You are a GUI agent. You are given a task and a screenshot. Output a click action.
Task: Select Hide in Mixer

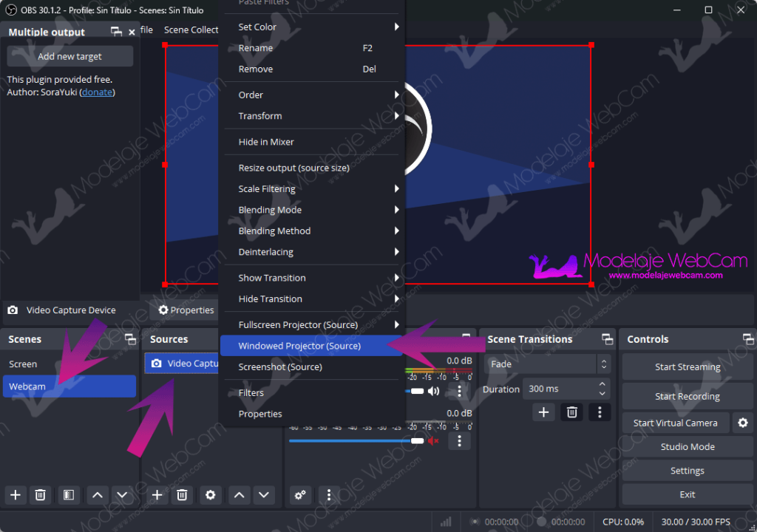click(312, 142)
